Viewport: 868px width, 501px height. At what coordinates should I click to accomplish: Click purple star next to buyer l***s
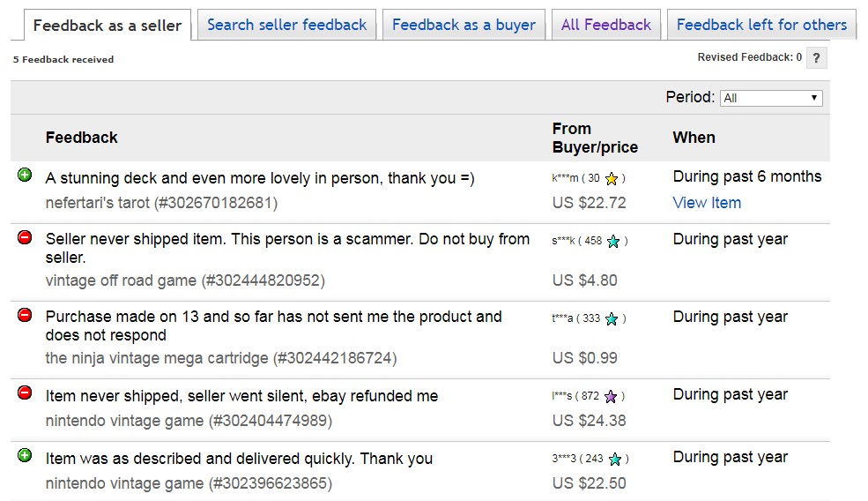[x=611, y=396]
